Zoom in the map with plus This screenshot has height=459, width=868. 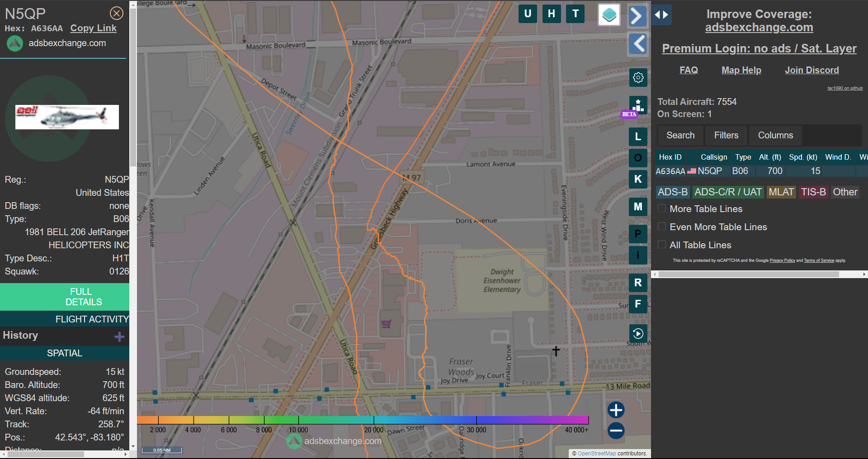pyautogui.click(x=616, y=410)
